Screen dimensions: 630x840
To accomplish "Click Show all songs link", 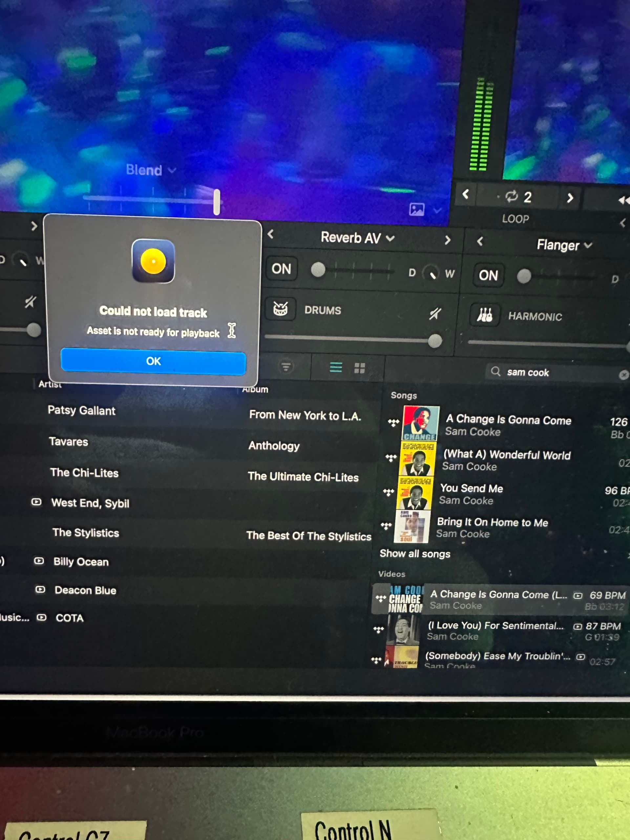I will tap(415, 554).
